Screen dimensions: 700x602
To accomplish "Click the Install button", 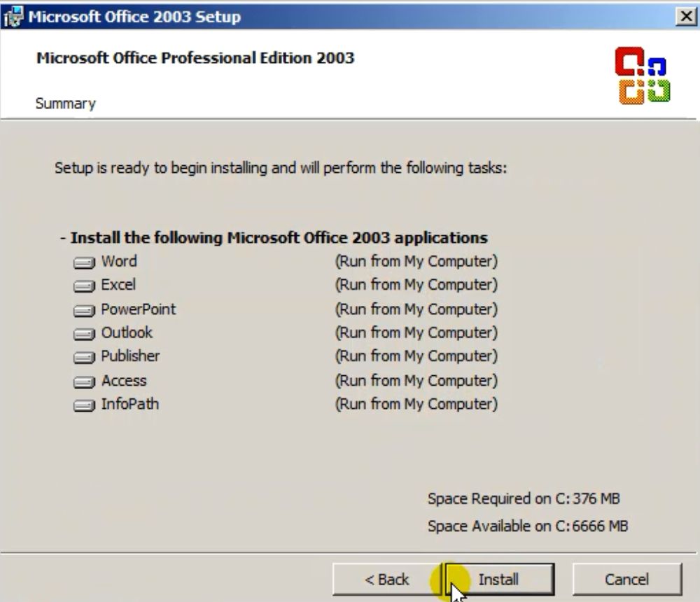I will pos(500,579).
